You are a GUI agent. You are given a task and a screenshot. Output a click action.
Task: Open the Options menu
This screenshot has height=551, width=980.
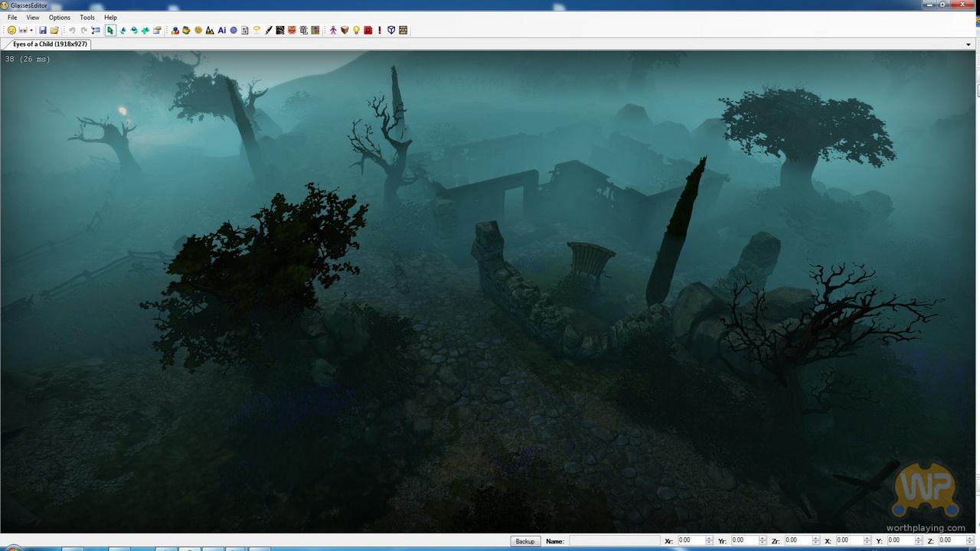(x=59, y=18)
